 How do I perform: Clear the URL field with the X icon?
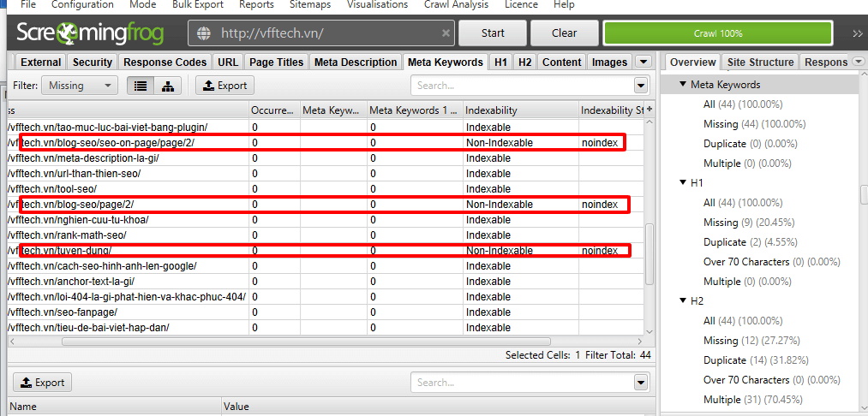coord(446,33)
